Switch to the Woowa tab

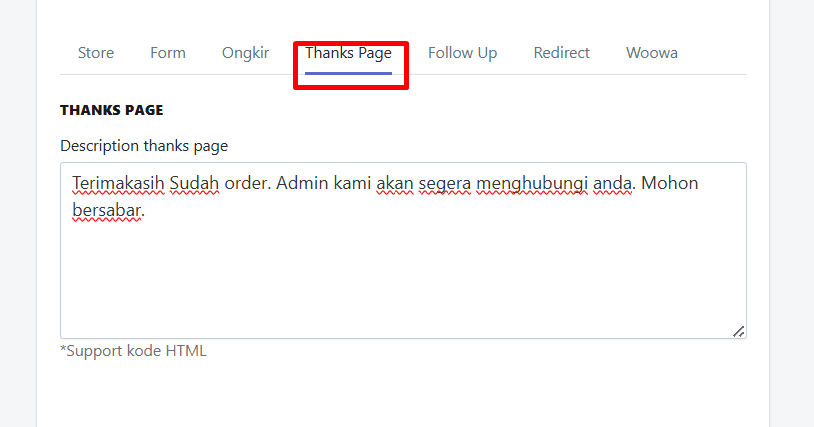pos(652,53)
